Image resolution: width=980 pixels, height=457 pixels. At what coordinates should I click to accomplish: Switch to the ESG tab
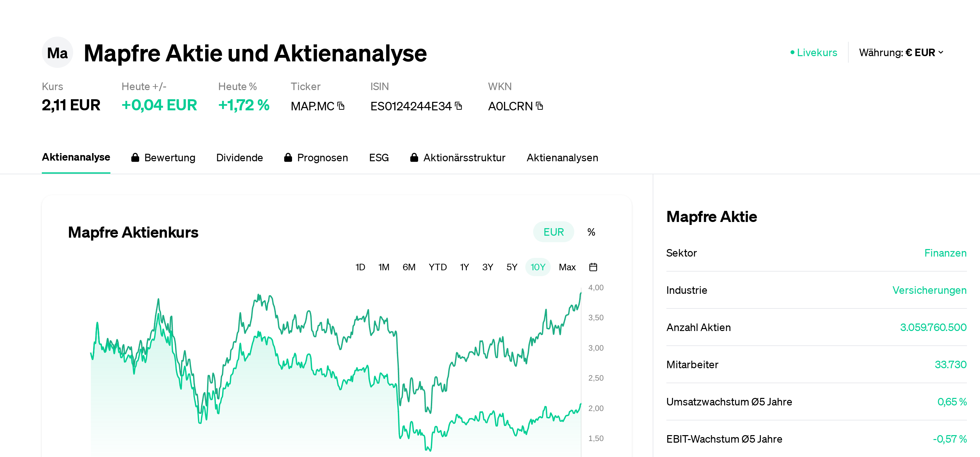(x=379, y=158)
